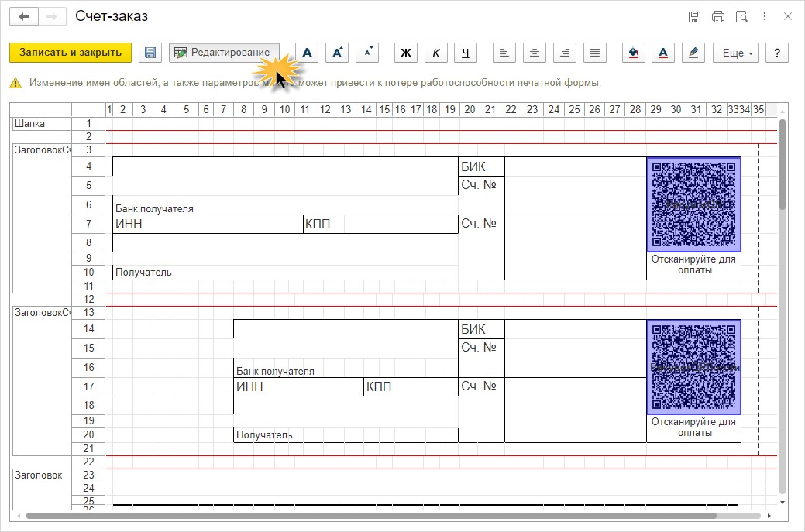Toggle italic К formatting
The height and width of the screenshot is (532, 805).
click(436, 53)
